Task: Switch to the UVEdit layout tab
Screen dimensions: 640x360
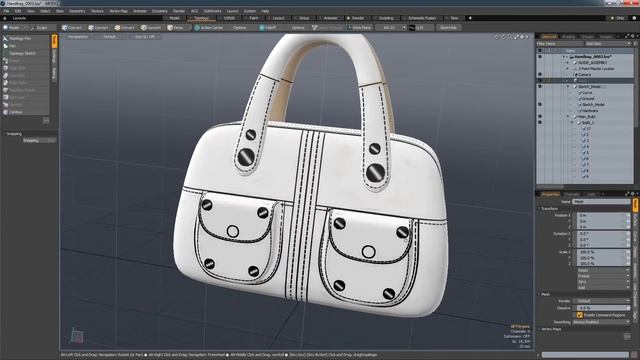Action: pyautogui.click(x=229, y=18)
